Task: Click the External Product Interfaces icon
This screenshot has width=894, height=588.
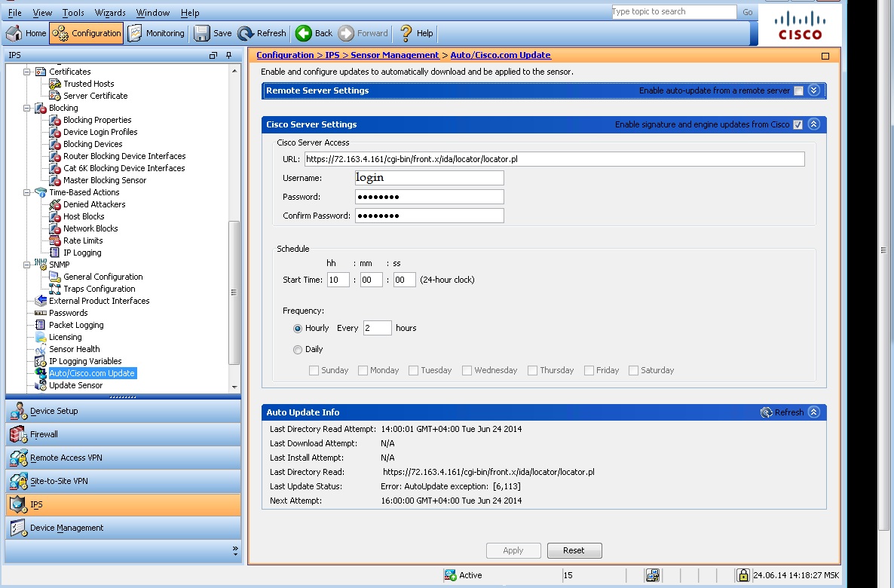Action: 41,301
